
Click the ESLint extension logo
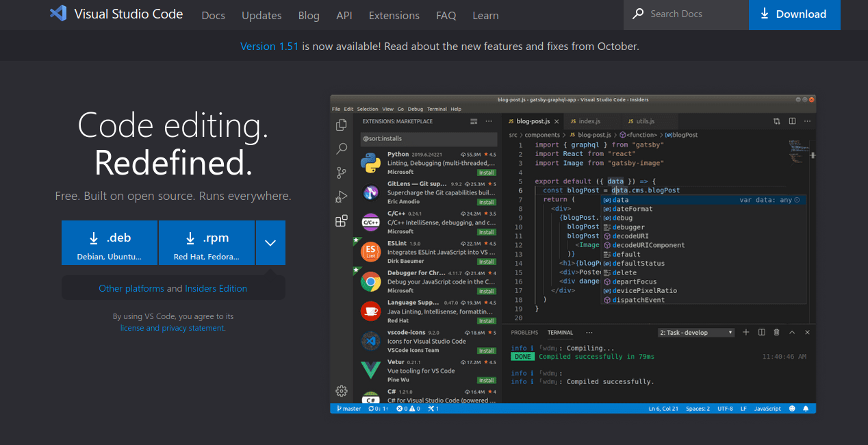(370, 252)
